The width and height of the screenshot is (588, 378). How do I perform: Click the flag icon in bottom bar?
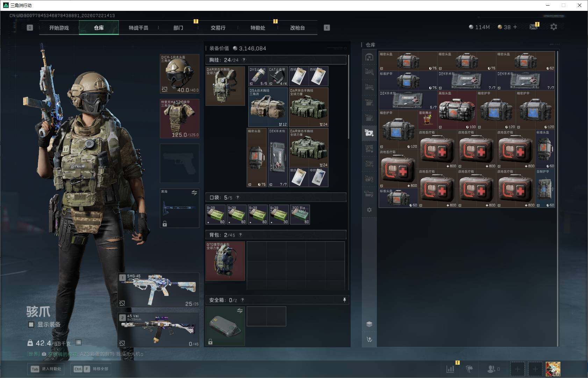tap(469, 369)
